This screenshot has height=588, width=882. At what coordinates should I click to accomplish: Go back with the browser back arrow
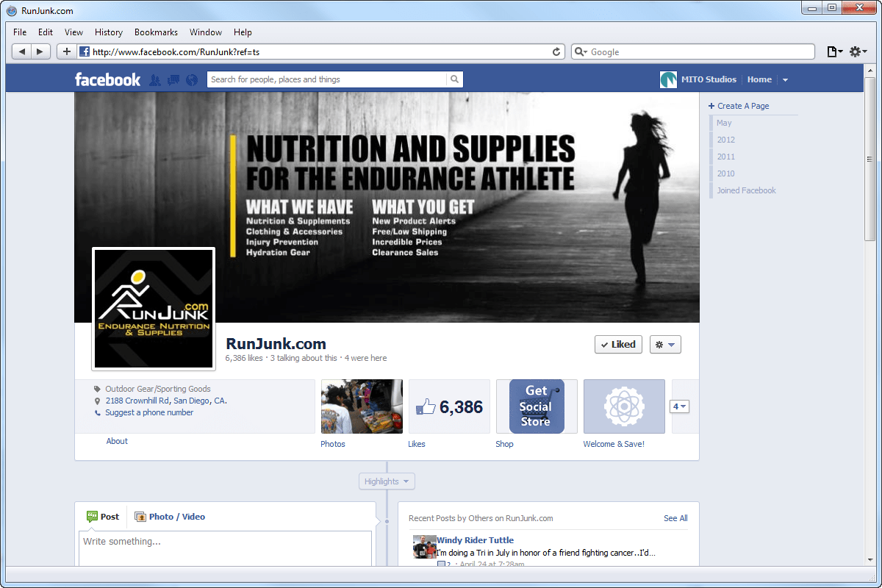pyautogui.click(x=22, y=51)
